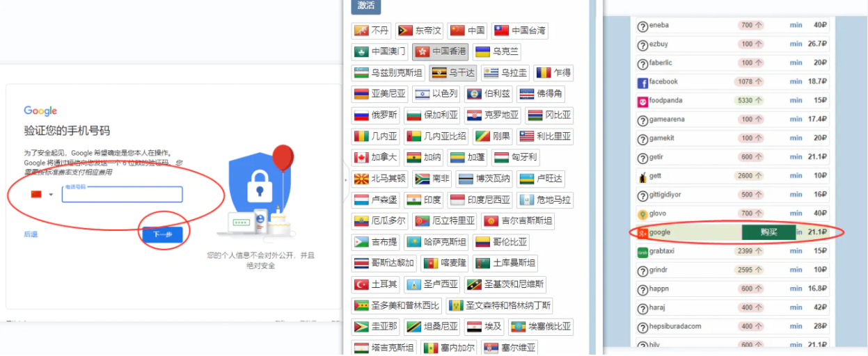Choose 克罗地亚 country
The width and height of the screenshot is (868, 356).
click(494, 115)
